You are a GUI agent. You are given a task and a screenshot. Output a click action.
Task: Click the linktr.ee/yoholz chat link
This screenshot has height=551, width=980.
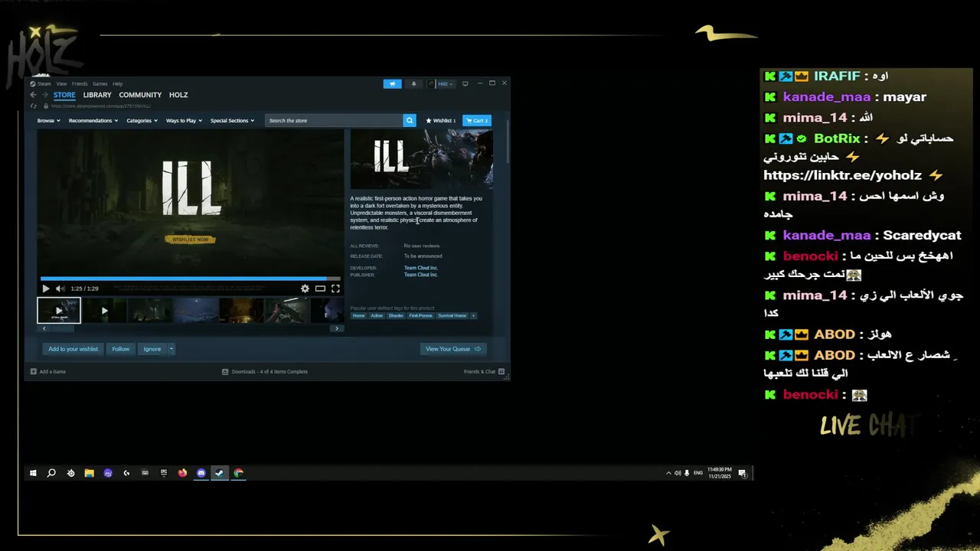[842, 175]
